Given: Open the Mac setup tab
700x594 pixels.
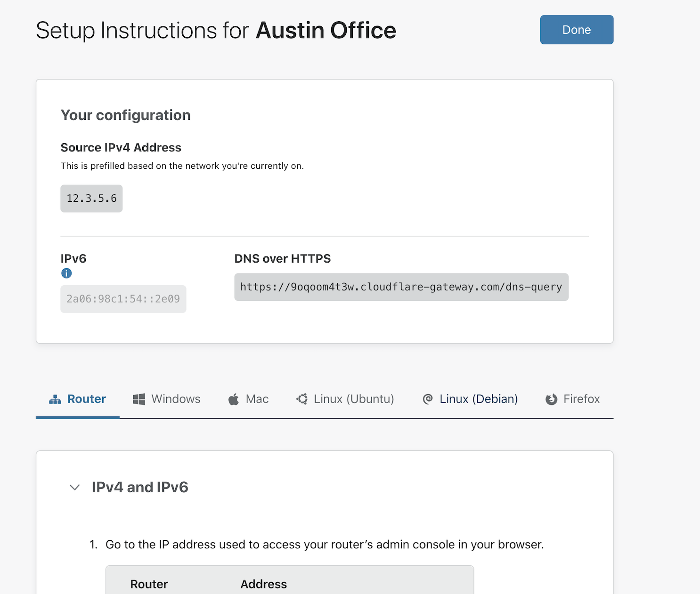Looking at the screenshot, I should (257, 399).
